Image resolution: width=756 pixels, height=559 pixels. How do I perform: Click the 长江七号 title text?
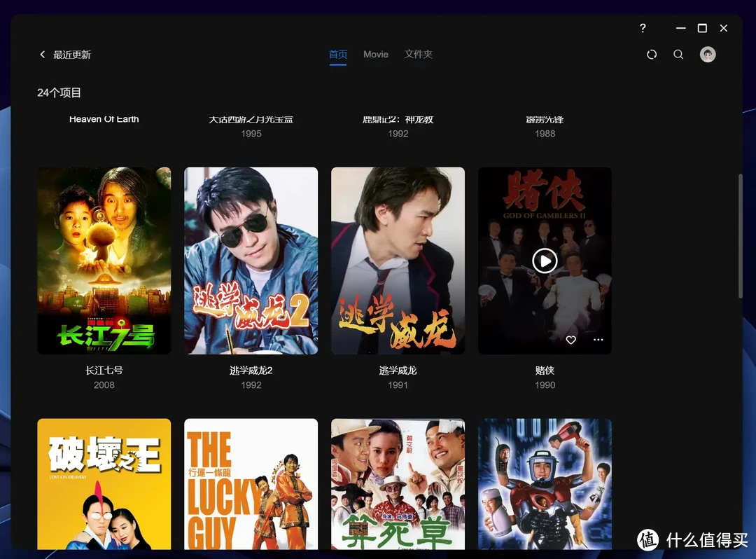pyautogui.click(x=104, y=371)
